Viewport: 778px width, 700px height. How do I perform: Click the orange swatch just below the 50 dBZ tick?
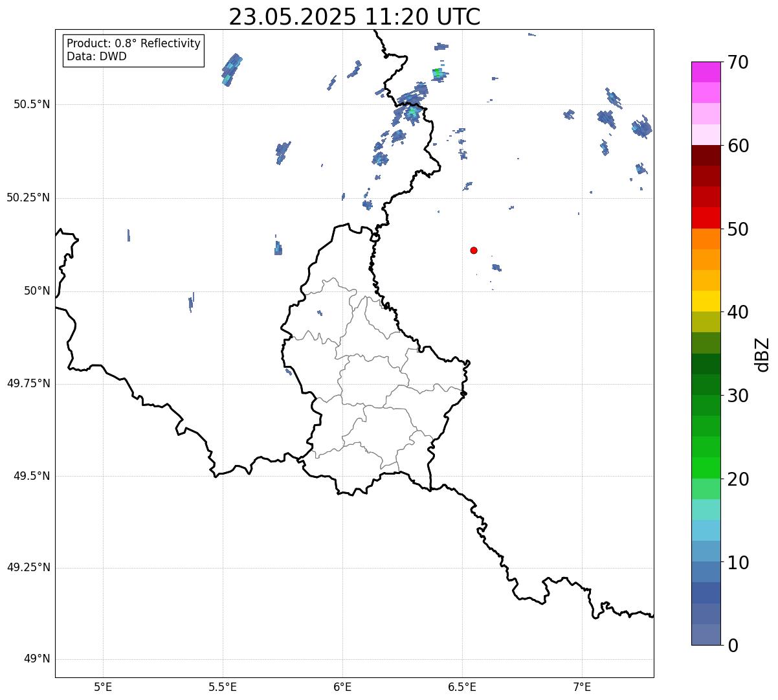click(x=706, y=239)
